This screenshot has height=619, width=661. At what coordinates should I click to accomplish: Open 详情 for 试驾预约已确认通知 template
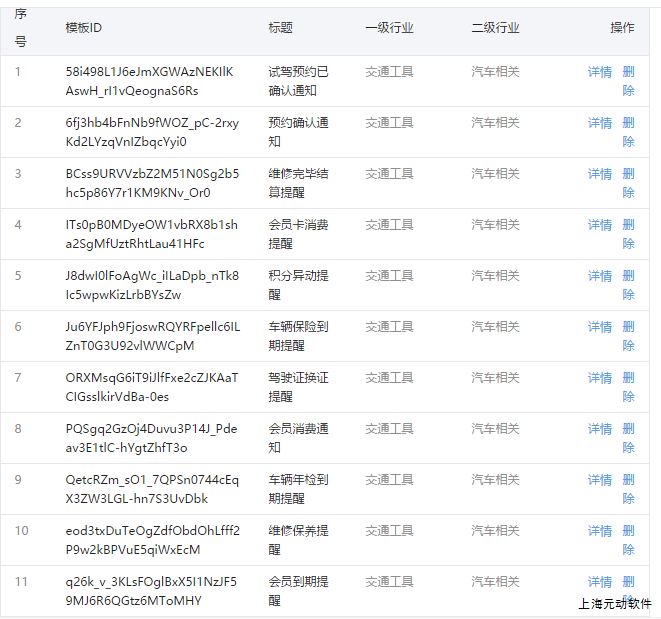(599, 72)
